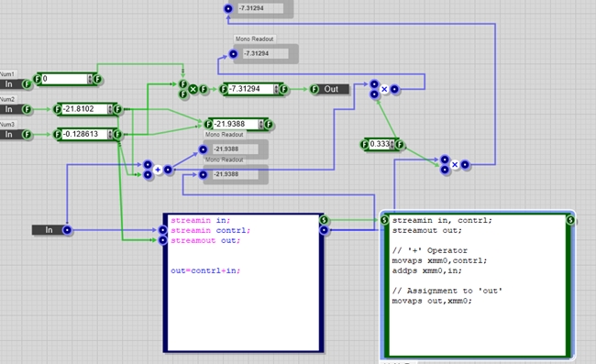Click the -21.9388 float value field
This screenshot has width=596, height=364.
pos(236,125)
